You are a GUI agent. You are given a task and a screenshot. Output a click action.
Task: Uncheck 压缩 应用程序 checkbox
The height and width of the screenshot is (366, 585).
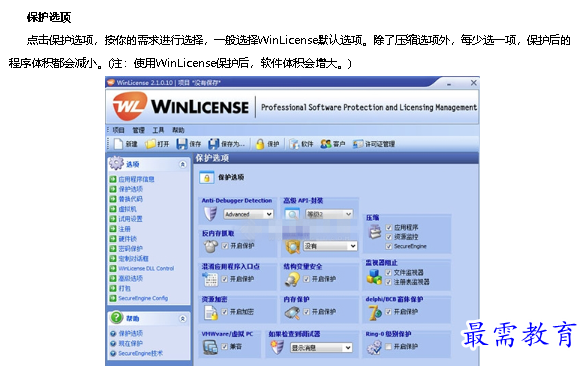pos(389,227)
